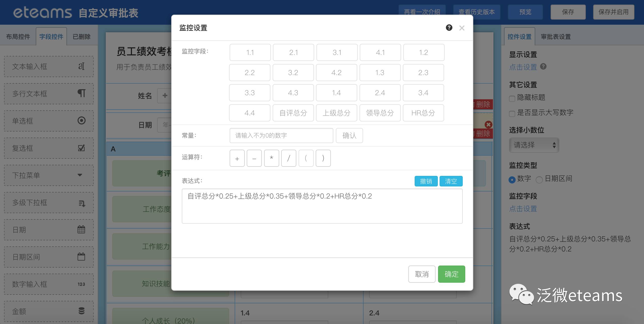
Task: Enable the 隐藏标题 checkbox
Action: pos(512,99)
